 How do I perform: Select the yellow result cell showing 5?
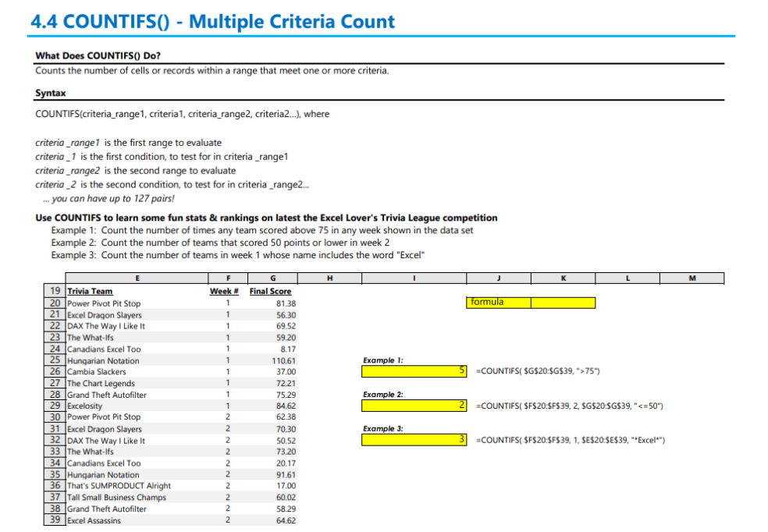tap(414, 371)
